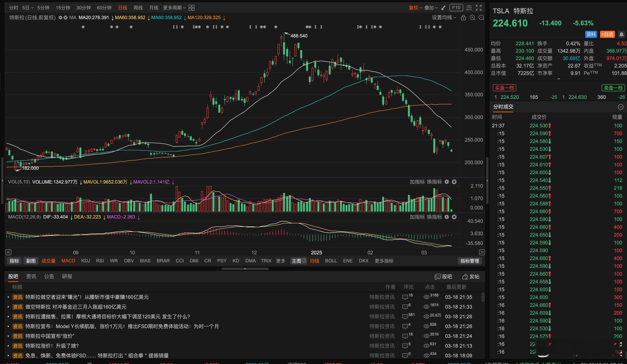
Task: Close the MACD indicator panel
Action: pos(454,217)
